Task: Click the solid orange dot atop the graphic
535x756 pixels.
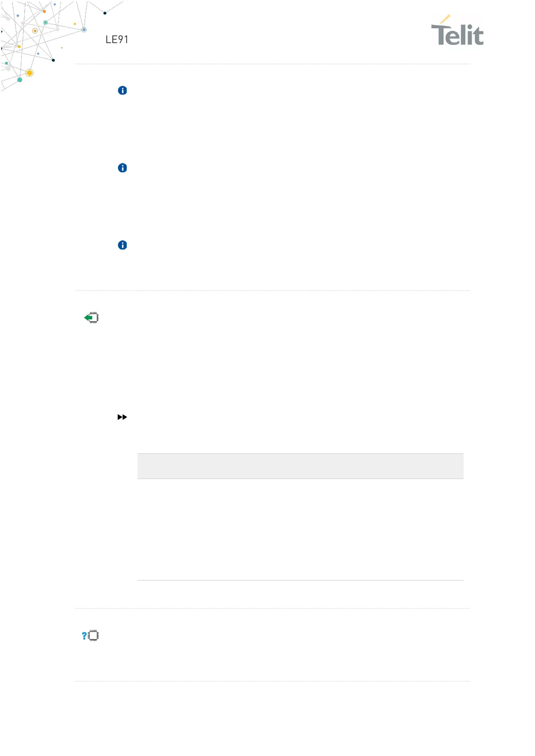Action: [44, 11]
